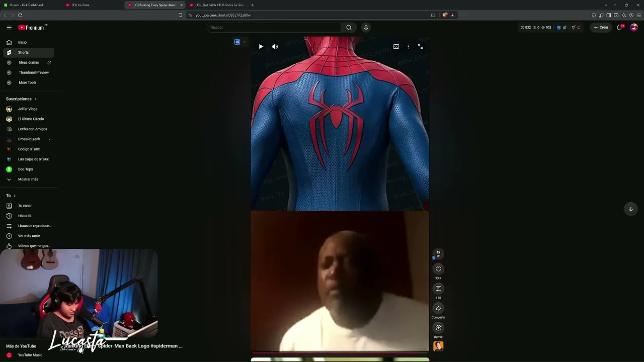Image resolution: width=644 pixels, height=362 pixels.
Task: Open Historial watch history
Action: coord(29,216)
